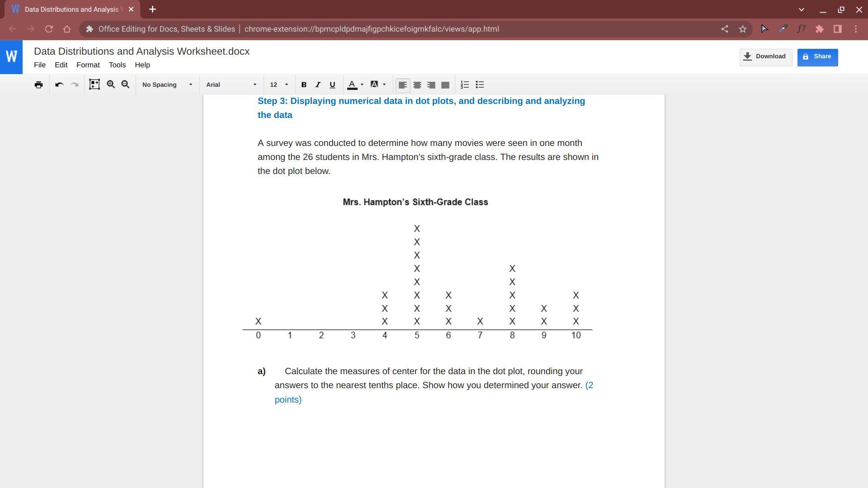This screenshot has height=488, width=868.
Task: Open the Format menu
Action: [x=88, y=65]
